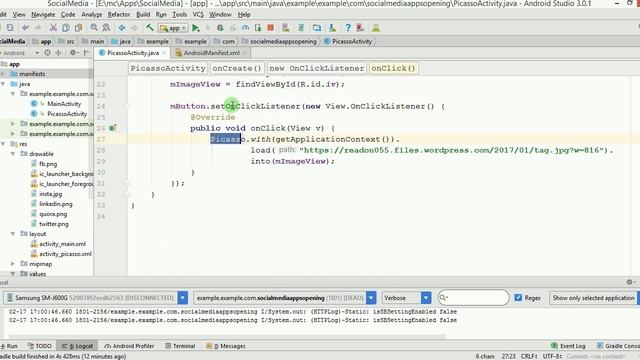Select twitter.png in the drawable folder
The image size is (640, 360).
coord(53,224)
